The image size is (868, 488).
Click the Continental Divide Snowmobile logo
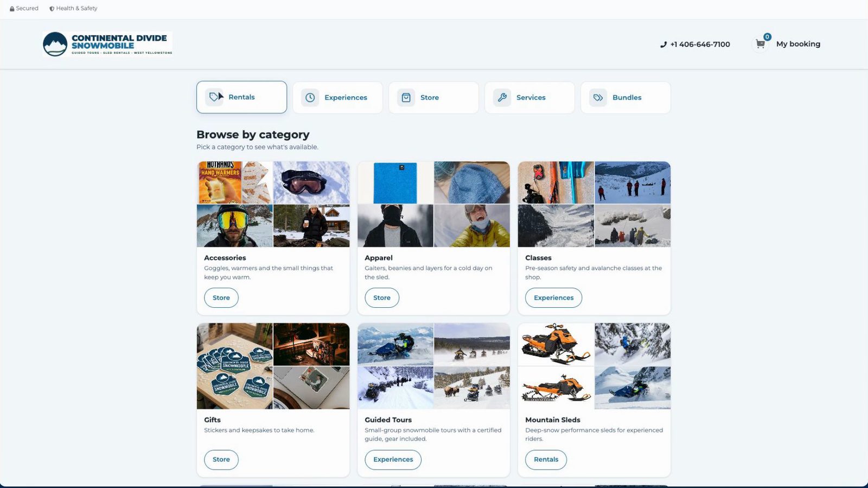(x=107, y=44)
